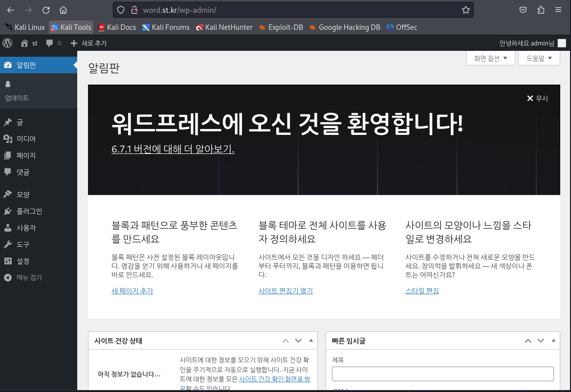Go to the browser home page
Viewport: 571px width, 392px height.
pos(64,10)
